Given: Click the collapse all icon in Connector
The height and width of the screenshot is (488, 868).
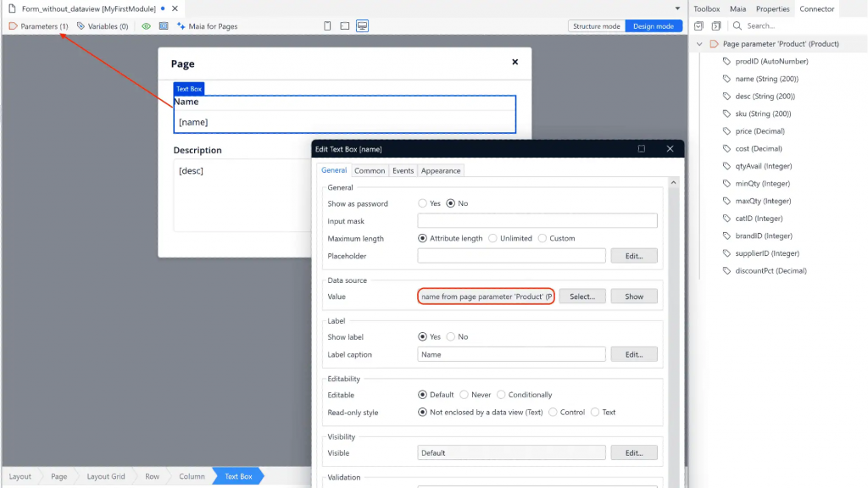Looking at the screenshot, I should point(716,26).
